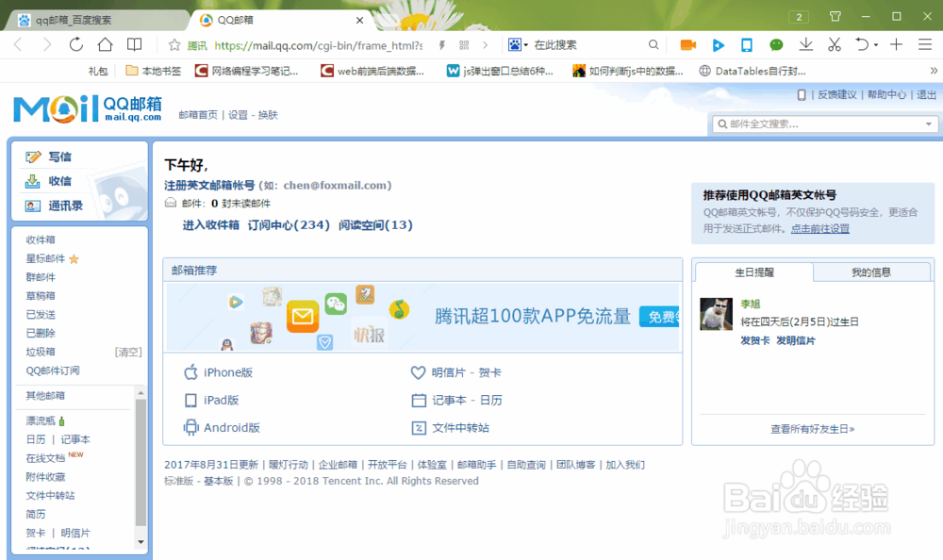
Task: Open the 本地书签 bookmarks folder
Action: click(x=154, y=71)
